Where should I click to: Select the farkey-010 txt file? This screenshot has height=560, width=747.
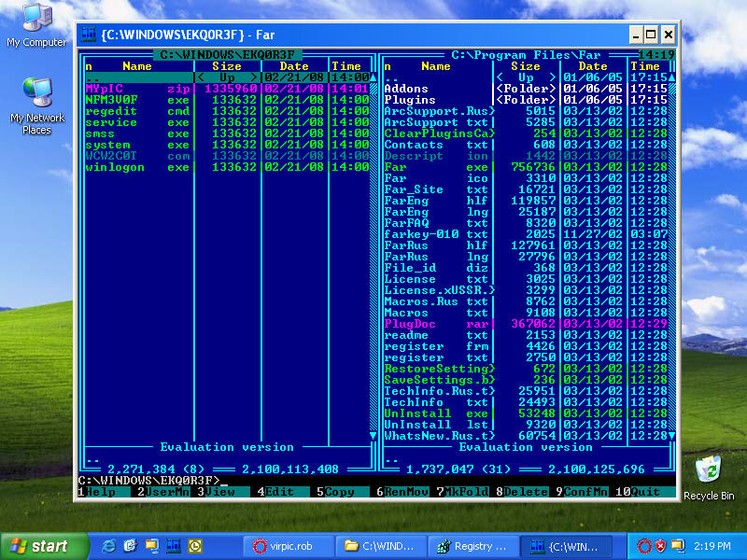point(526,234)
